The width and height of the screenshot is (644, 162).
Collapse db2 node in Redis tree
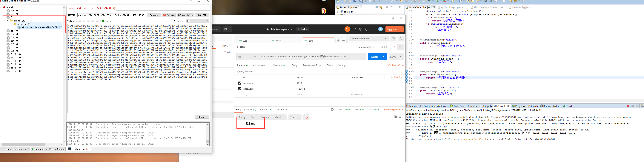pyautogui.click(x=4, y=17)
